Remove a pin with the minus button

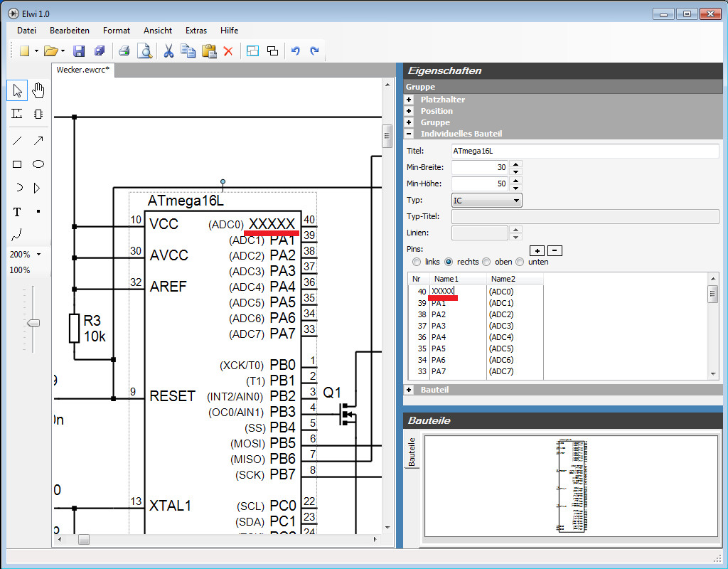click(555, 251)
